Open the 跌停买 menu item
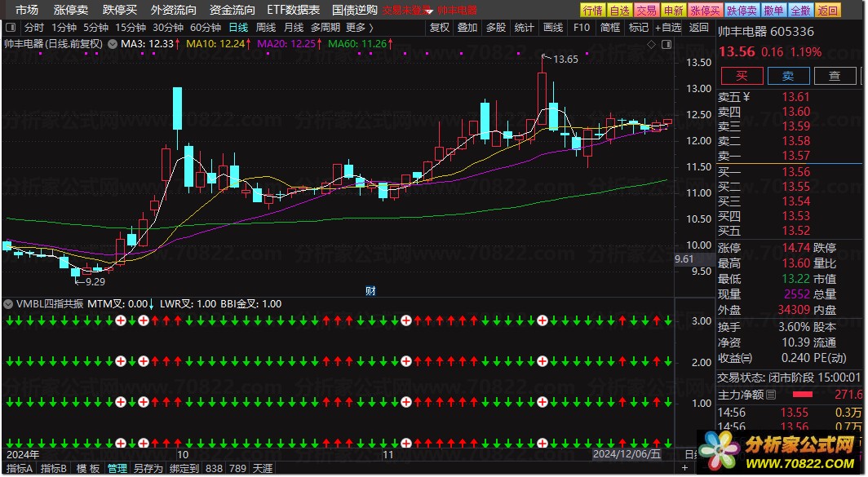Screen dimensions: 868x477 [x=120, y=10]
